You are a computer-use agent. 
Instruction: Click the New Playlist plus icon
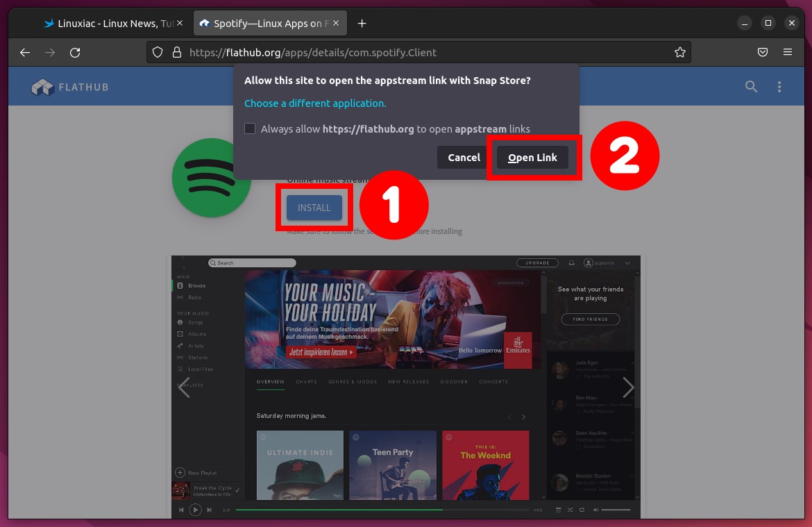click(180, 473)
